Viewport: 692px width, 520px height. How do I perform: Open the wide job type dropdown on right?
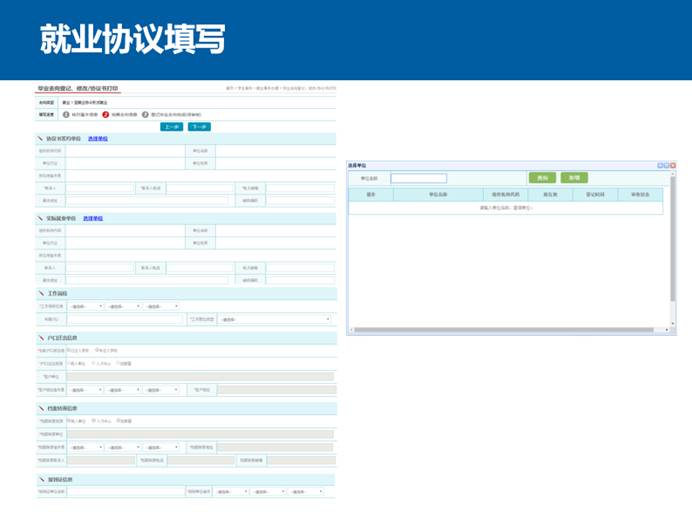click(x=274, y=319)
